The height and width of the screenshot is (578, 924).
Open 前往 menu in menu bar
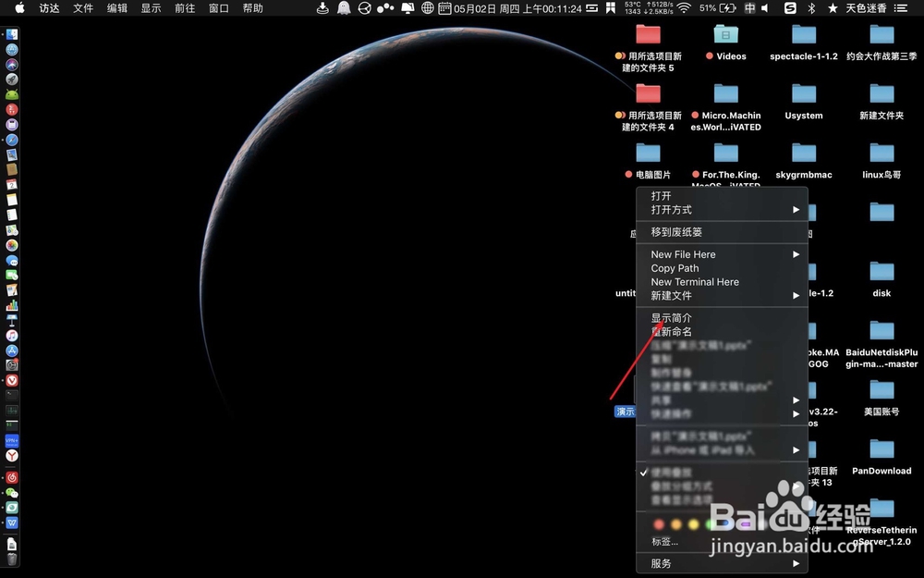(185, 7)
